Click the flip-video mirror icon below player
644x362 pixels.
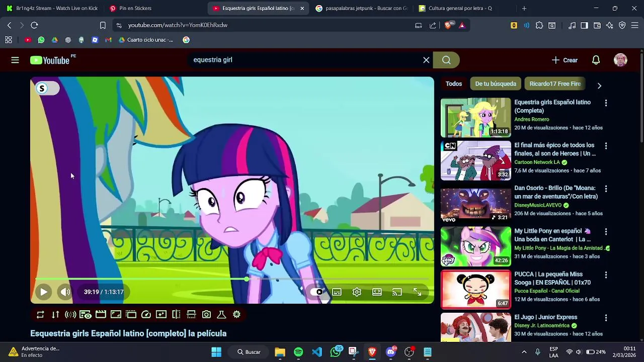(x=176, y=314)
